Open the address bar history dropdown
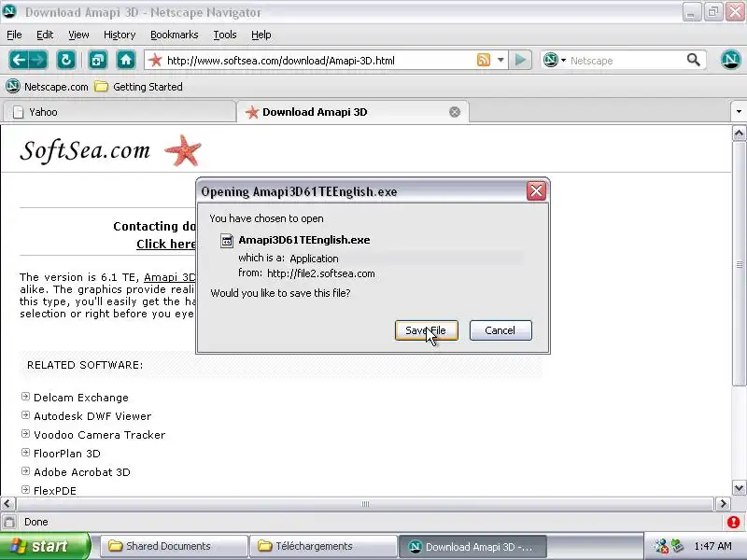The image size is (747, 560). tap(500, 60)
